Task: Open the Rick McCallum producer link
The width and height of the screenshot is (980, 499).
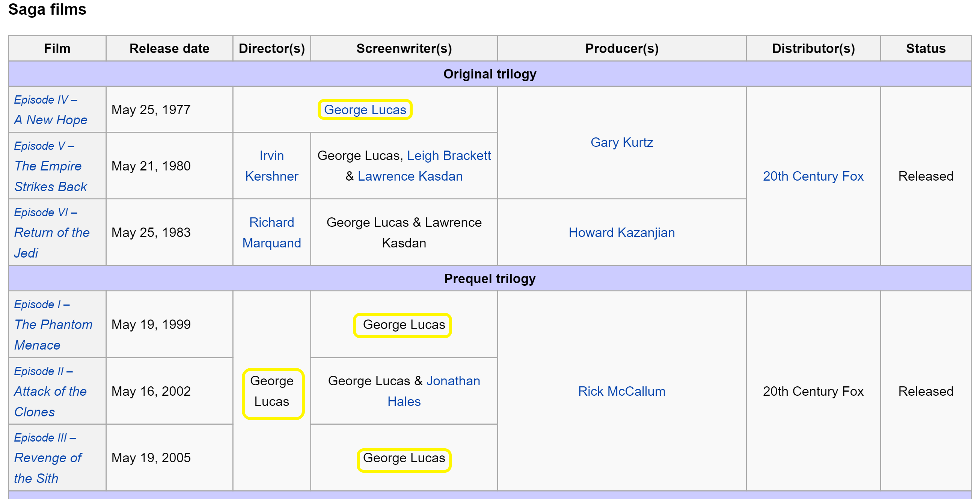Action: coord(622,391)
